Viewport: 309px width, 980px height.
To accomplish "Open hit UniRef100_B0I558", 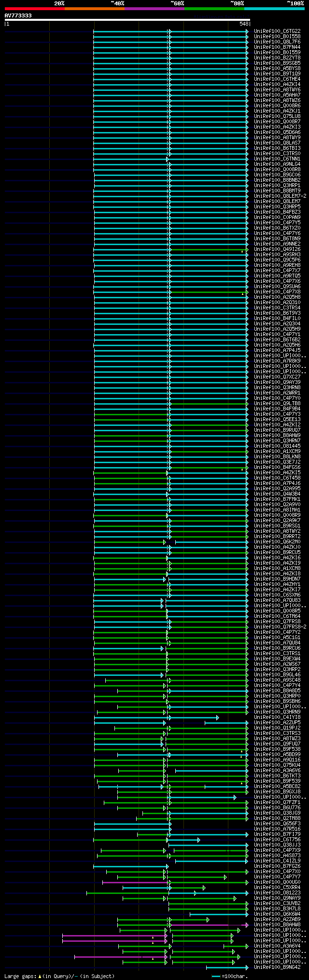I will tap(277, 37).
